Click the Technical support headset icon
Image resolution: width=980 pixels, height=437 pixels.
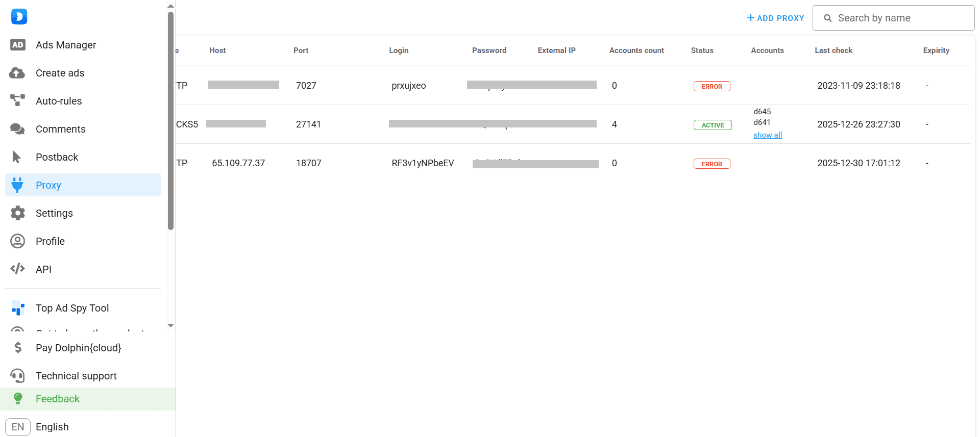point(18,376)
